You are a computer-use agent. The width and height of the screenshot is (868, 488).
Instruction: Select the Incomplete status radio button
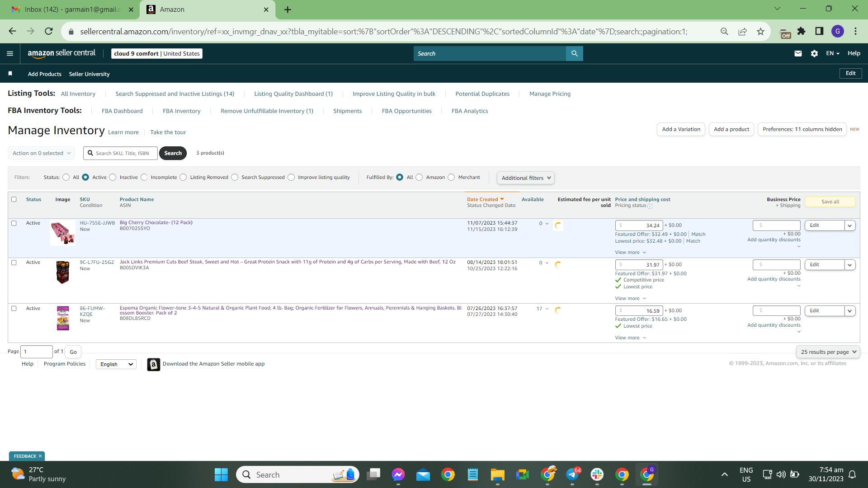click(x=144, y=177)
